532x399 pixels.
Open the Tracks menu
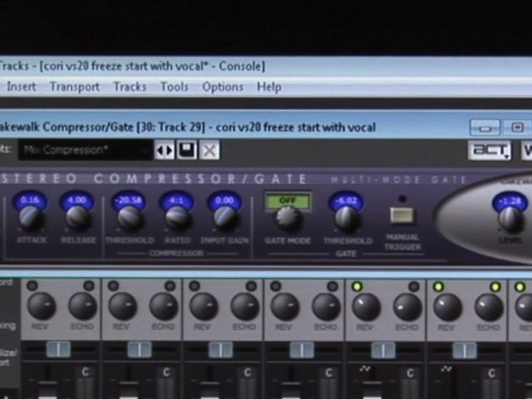(130, 87)
